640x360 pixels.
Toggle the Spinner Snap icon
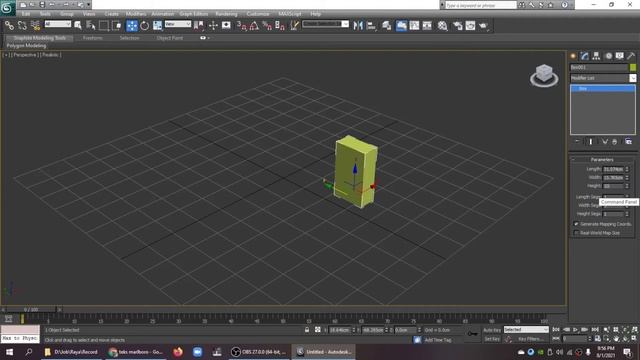coord(280,26)
